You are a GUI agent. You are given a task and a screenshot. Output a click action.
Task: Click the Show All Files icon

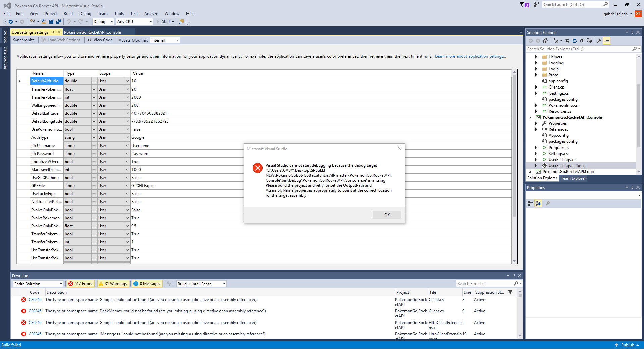[x=589, y=41]
